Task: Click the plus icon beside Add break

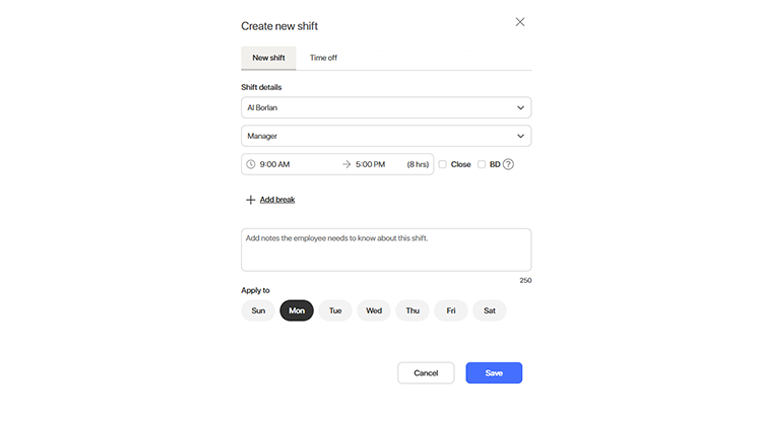Action: (x=251, y=200)
